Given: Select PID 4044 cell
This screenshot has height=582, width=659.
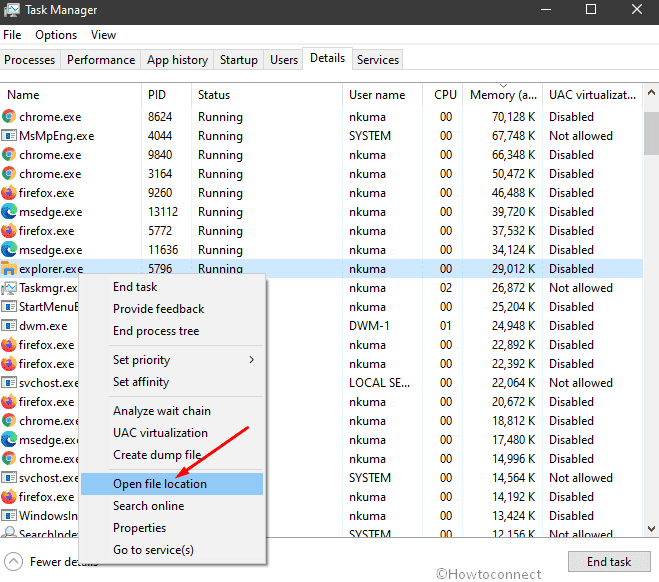Looking at the screenshot, I should coord(160,135).
